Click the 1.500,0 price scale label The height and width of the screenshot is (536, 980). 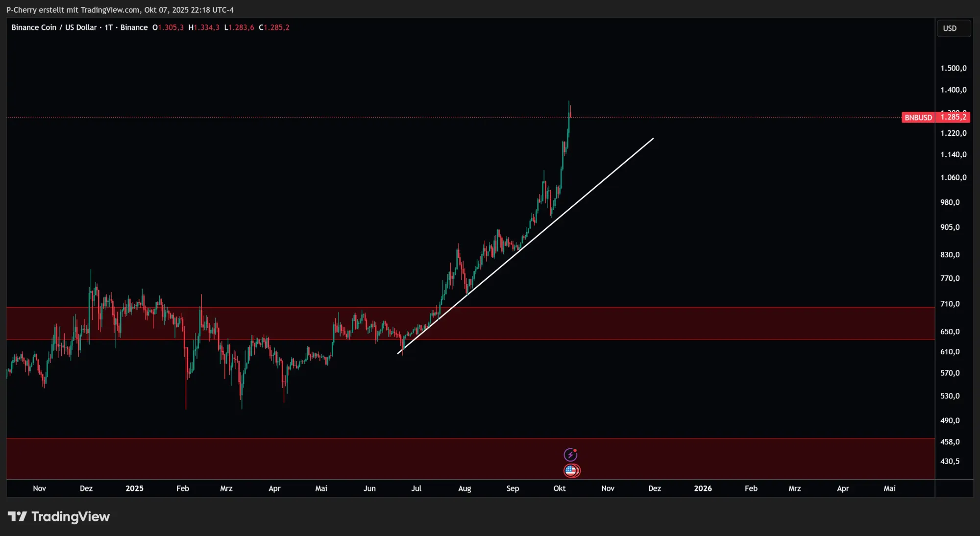coord(953,68)
